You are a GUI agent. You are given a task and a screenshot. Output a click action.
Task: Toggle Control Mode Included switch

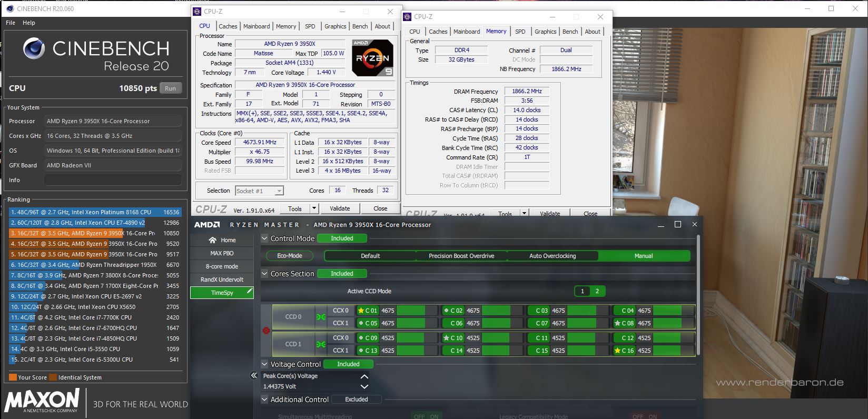pyautogui.click(x=342, y=238)
